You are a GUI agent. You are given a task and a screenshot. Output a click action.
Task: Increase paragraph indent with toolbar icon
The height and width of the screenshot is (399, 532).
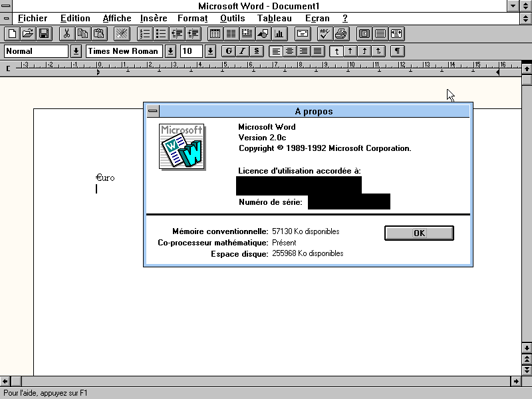[x=194, y=34]
